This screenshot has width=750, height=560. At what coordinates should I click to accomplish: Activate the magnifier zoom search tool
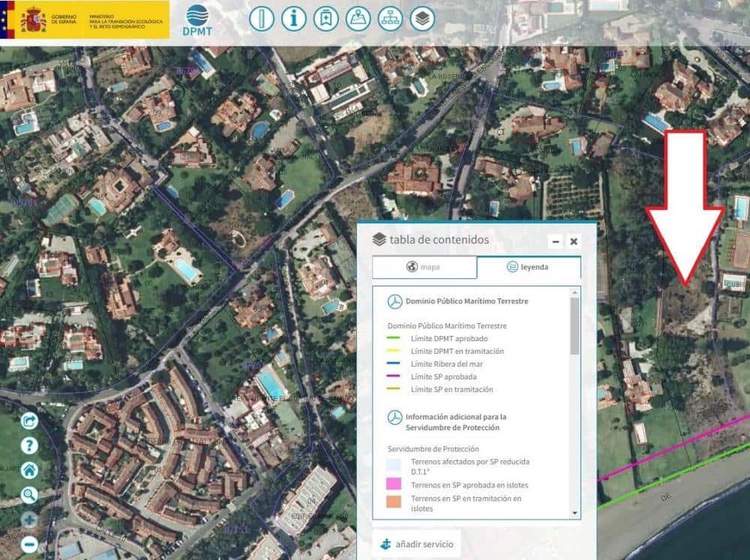tap(29, 495)
